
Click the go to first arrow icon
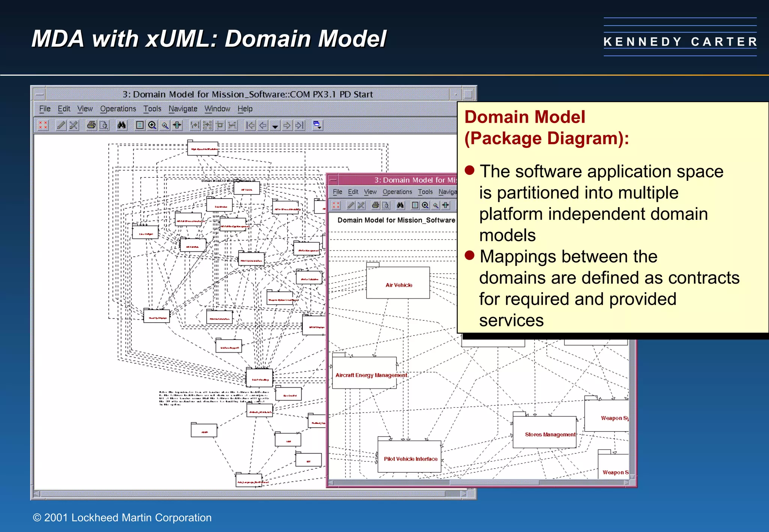(x=250, y=125)
